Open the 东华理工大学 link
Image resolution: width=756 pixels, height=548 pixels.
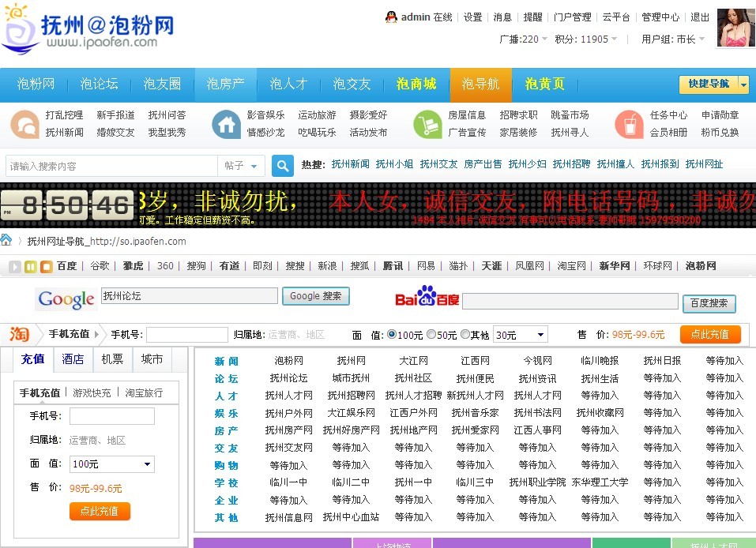(x=600, y=482)
